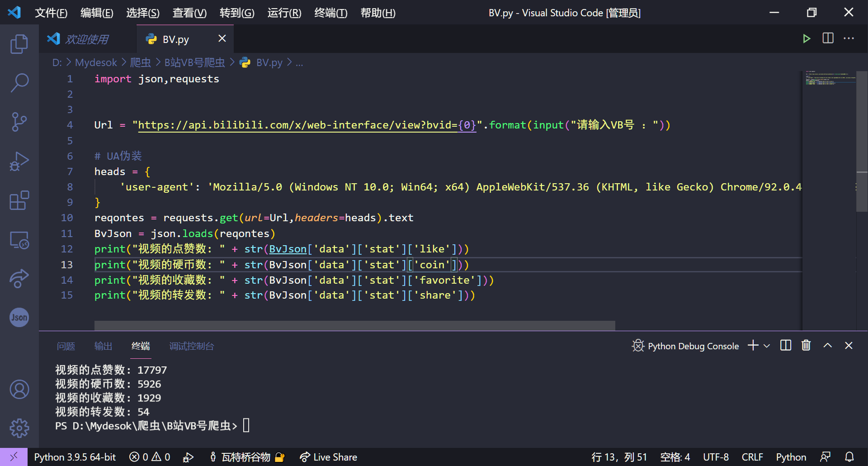Screen dimensions: 868x466
Task: Click the VS Code logo icon
Action: click(x=14, y=12)
